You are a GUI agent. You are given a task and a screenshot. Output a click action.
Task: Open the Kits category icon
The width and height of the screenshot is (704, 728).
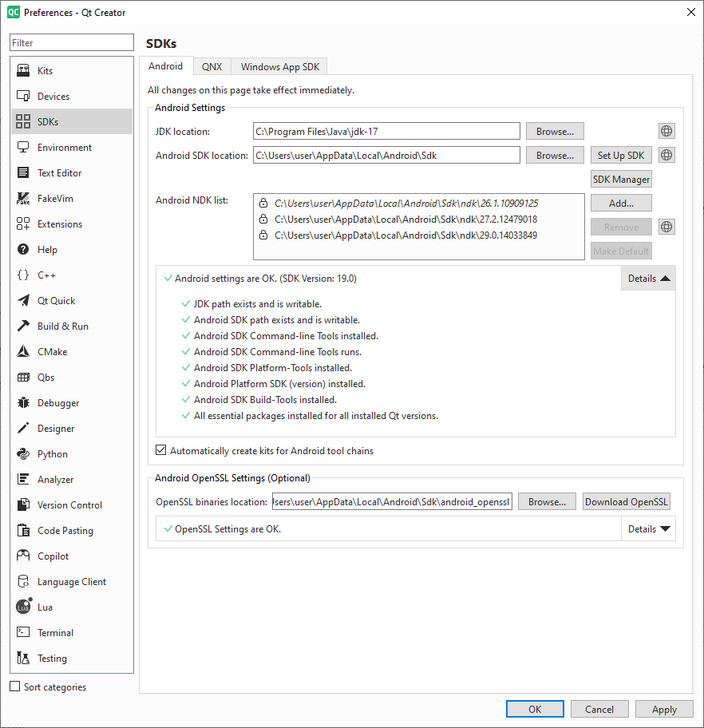coord(23,70)
